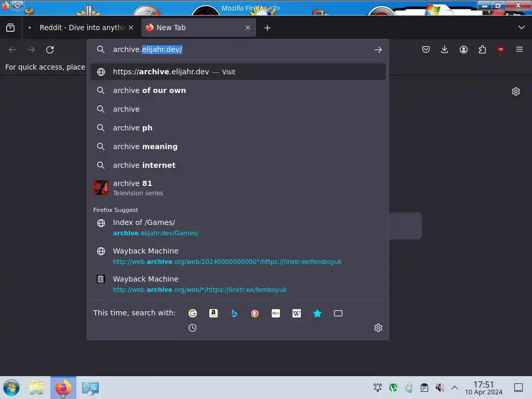Search this time with Bing
532x399 pixels.
[x=234, y=313]
